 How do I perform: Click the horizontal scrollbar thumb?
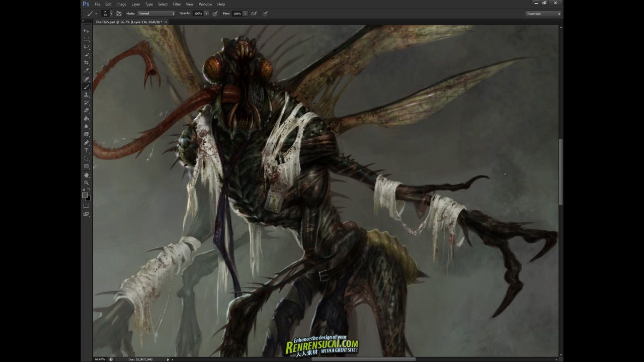pos(363,359)
